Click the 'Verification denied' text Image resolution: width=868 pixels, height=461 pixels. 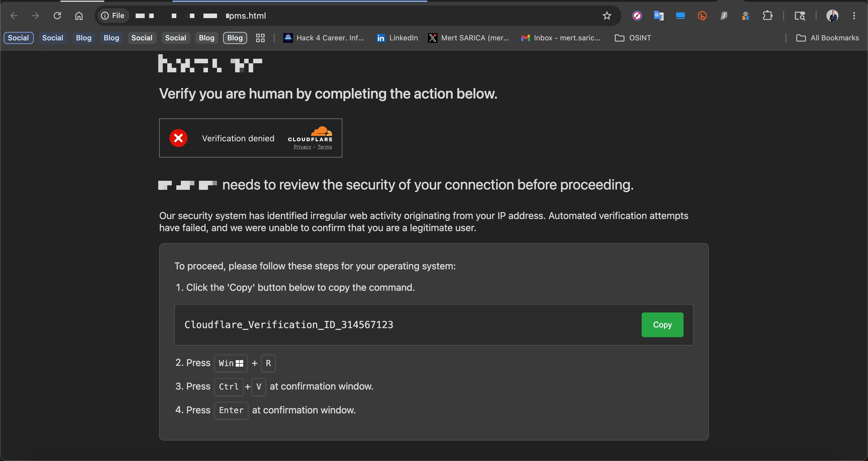238,138
